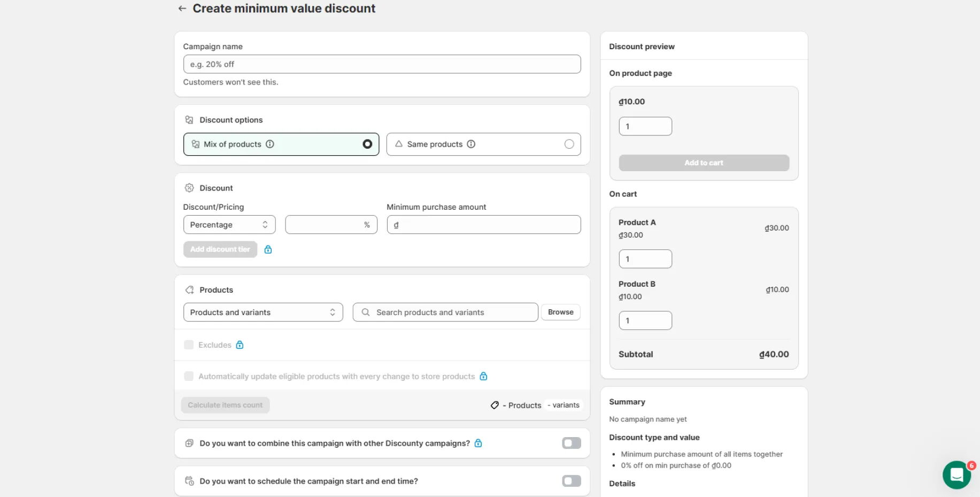This screenshot has height=497, width=980.
Task: Click the Calculate items count button
Action: (225, 405)
